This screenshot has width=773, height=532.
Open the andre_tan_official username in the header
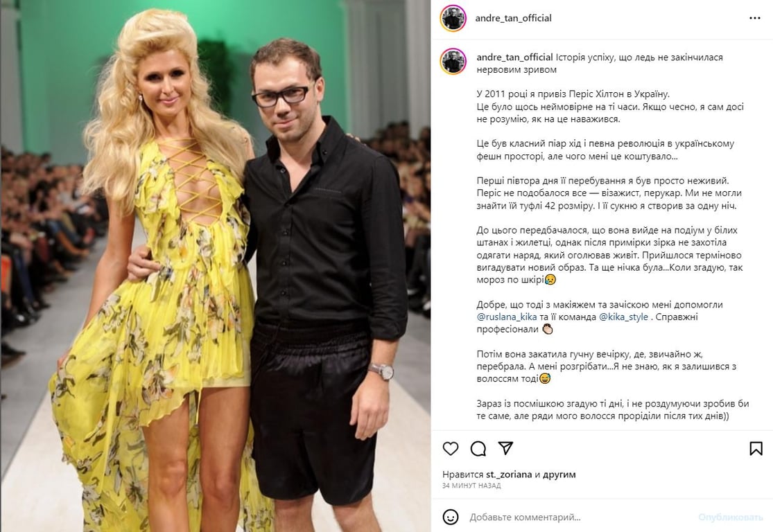(513, 18)
